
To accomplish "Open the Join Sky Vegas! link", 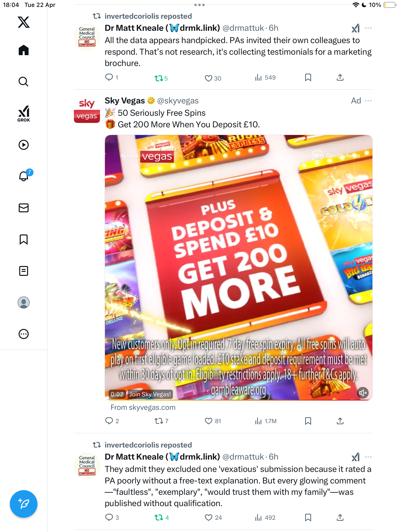I will [150, 394].
